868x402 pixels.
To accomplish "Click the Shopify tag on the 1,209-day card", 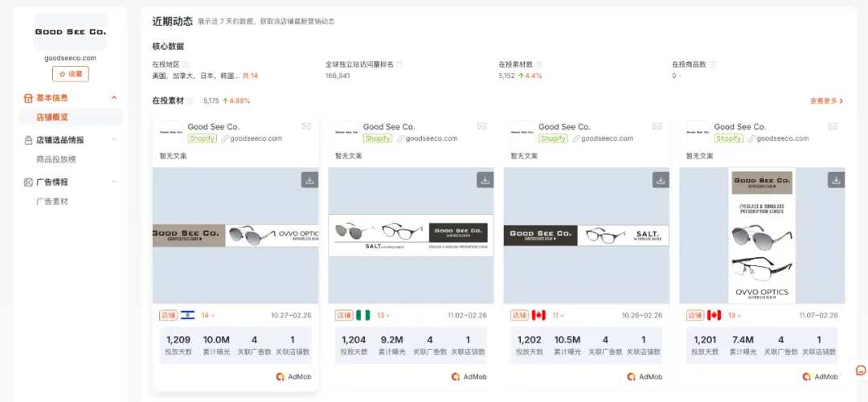I will click(x=202, y=138).
